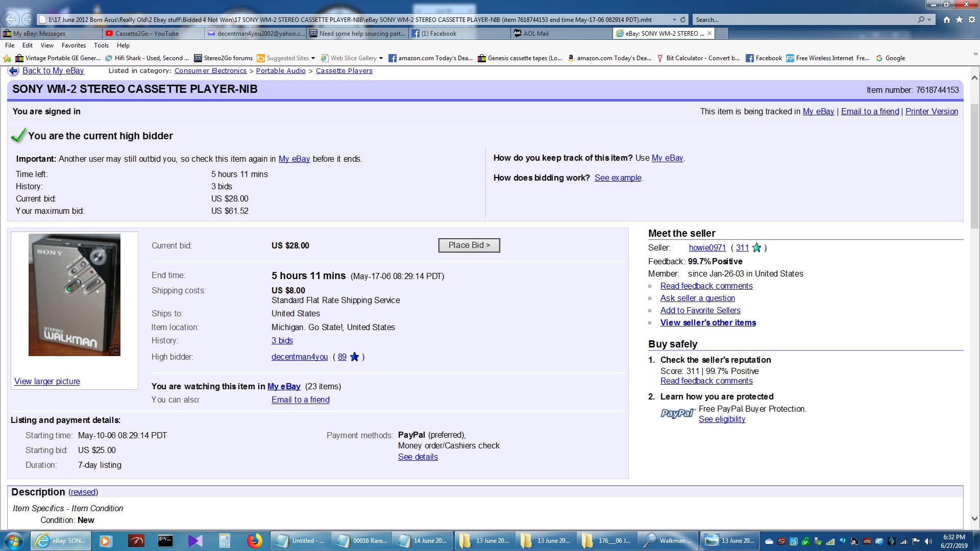Click the Back to My eBay arrow icon
The height and width of the screenshot is (551, 980).
(x=14, y=71)
